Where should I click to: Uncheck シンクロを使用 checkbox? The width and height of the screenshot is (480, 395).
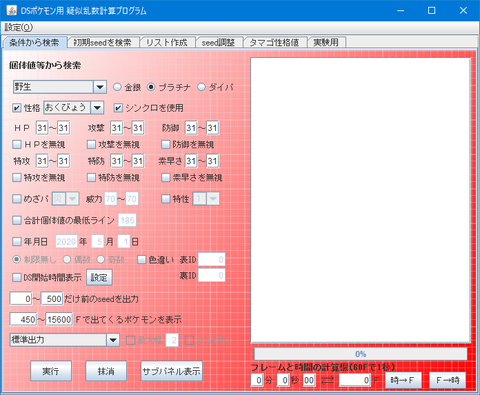118,108
